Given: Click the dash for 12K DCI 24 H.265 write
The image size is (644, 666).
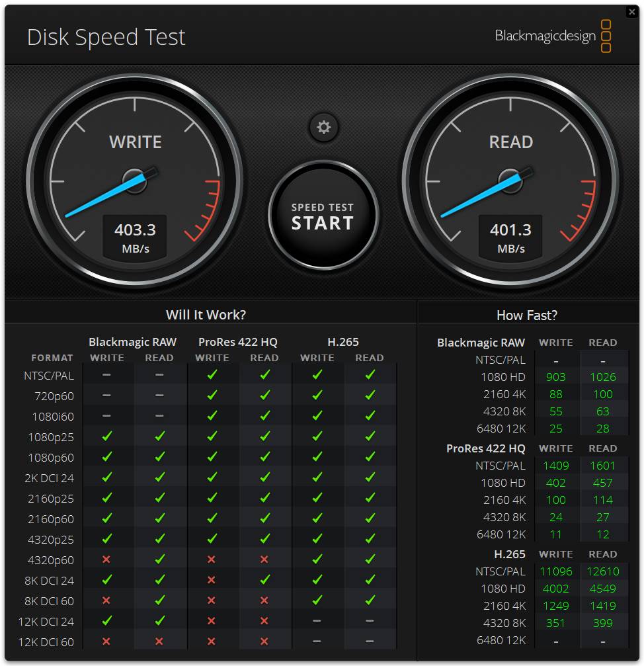Looking at the screenshot, I should coord(317,621).
